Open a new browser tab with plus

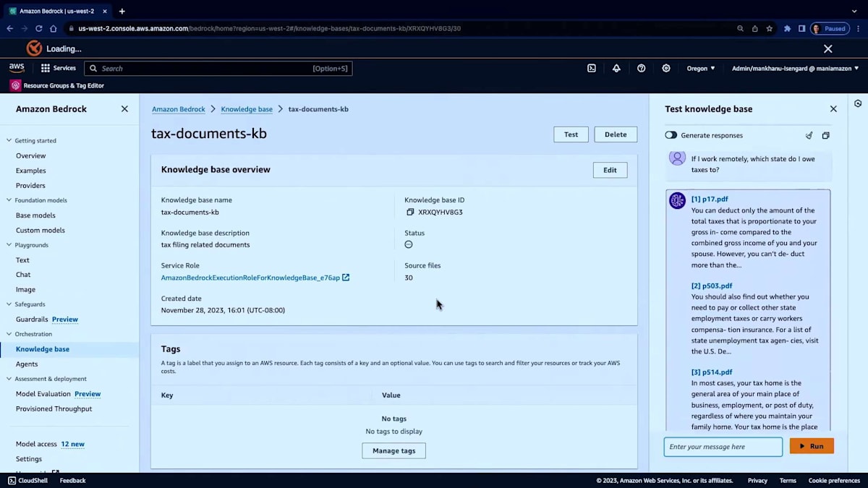tap(122, 11)
